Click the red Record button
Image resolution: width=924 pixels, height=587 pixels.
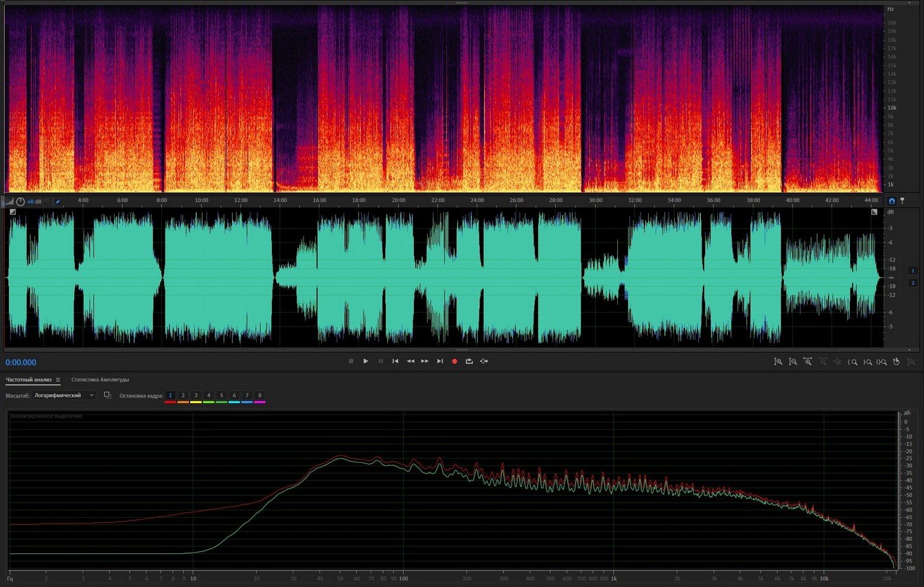point(454,361)
